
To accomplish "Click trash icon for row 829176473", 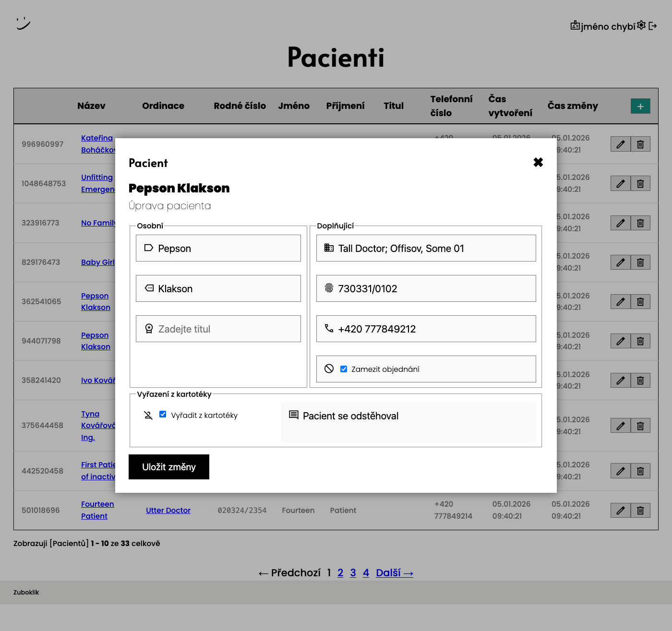I will [x=640, y=262].
